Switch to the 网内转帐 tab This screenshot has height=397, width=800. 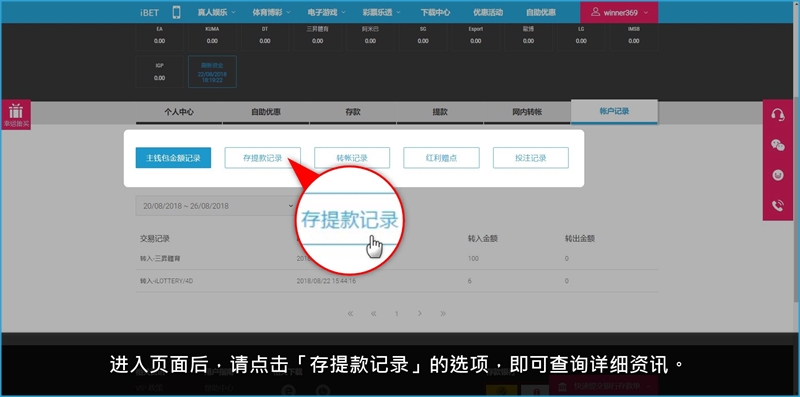pos(527,112)
